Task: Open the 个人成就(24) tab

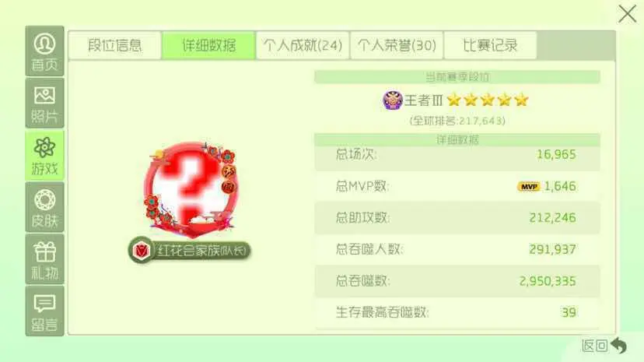Action: click(303, 45)
